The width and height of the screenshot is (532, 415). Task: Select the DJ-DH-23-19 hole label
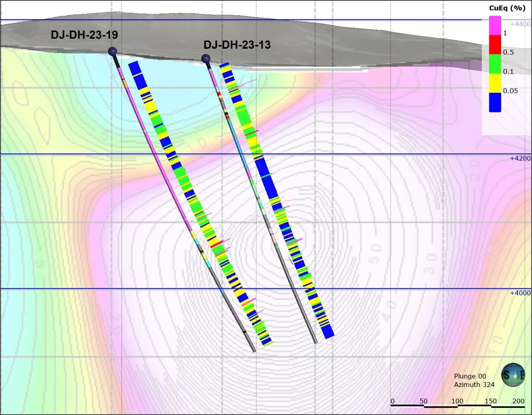pyautogui.click(x=84, y=35)
